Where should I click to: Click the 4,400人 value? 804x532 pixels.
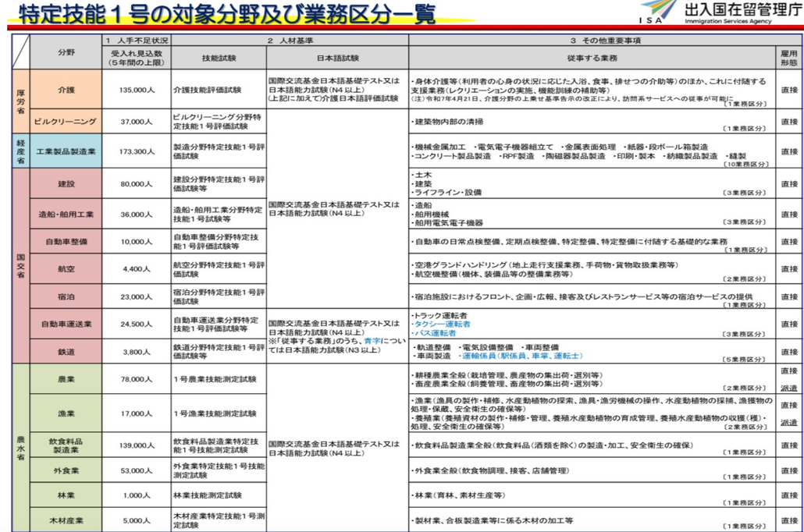point(137,268)
